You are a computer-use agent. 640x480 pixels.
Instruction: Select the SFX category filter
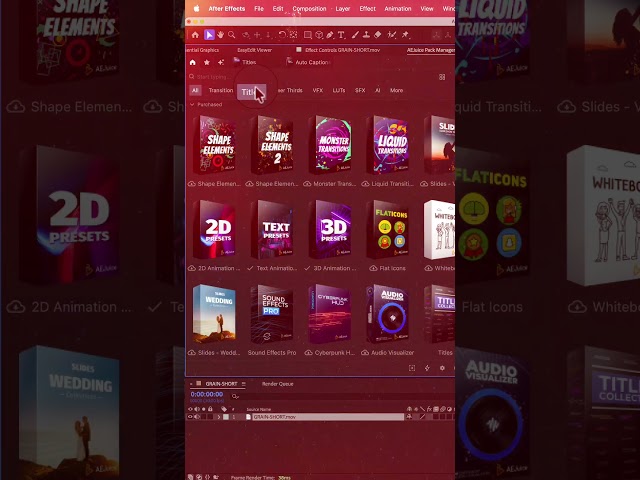point(360,90)
